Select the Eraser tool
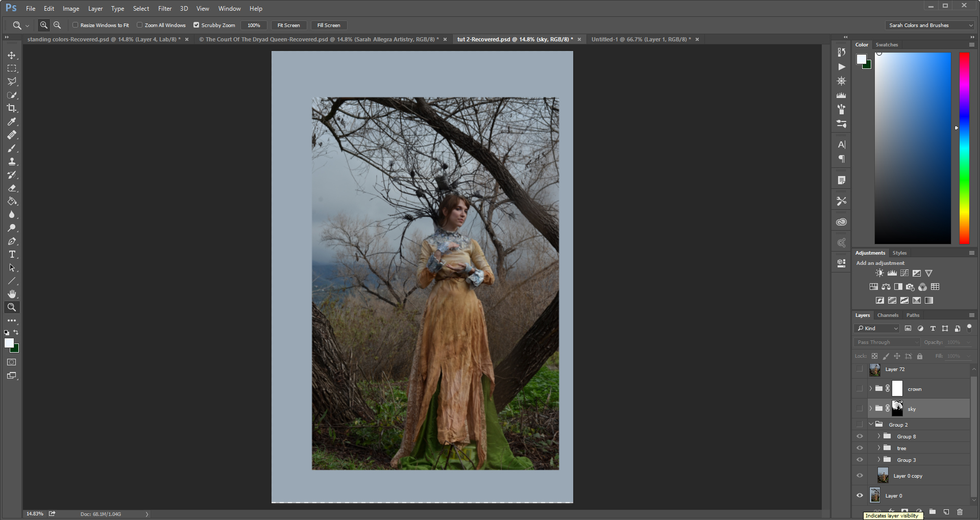Screen dimensions: 980x520 click(12, 188)
